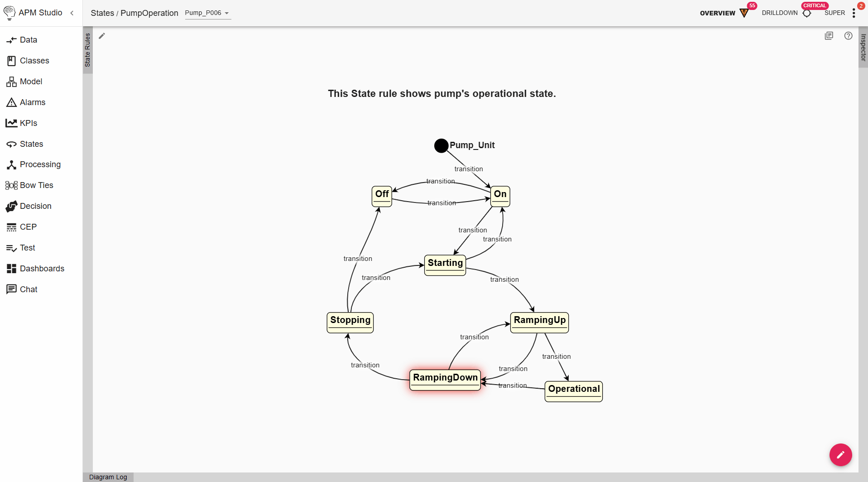Expand the Inspector side panel
Image resolution: width=868 pixels, height=482 pixels.
[863, 48]
